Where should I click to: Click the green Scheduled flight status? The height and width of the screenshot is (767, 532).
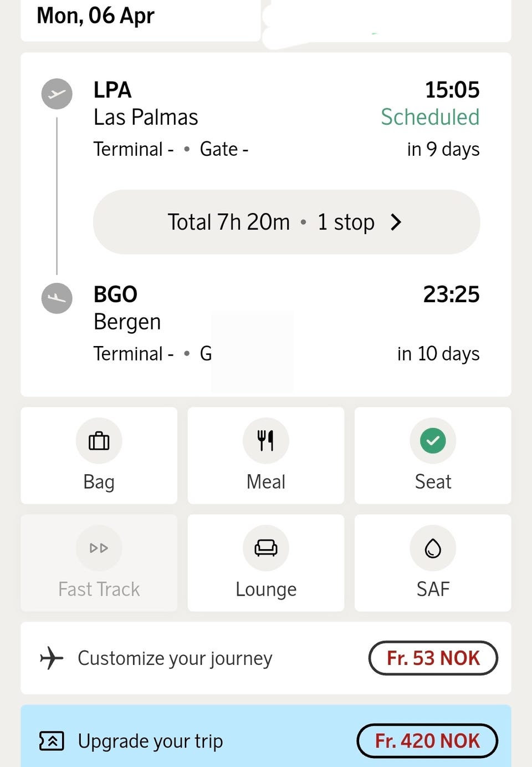click(430, 118)
